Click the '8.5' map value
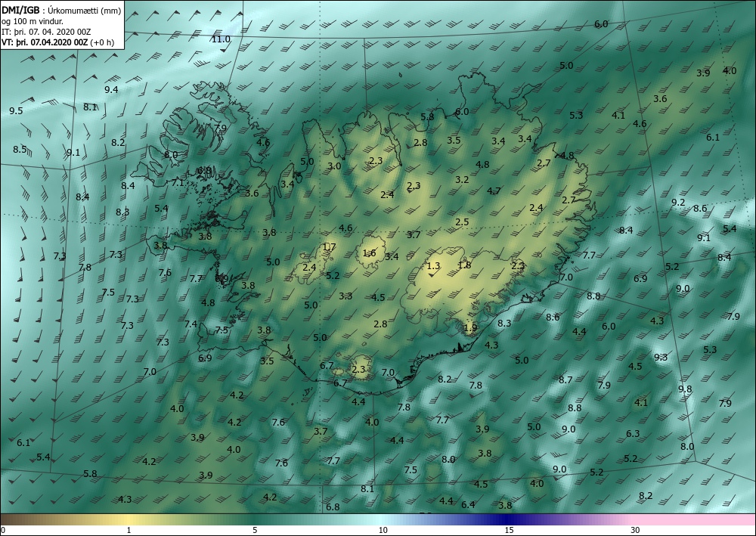Image resolution: width=756 pixels, height=536 pixels. click(x=20, y=150)
